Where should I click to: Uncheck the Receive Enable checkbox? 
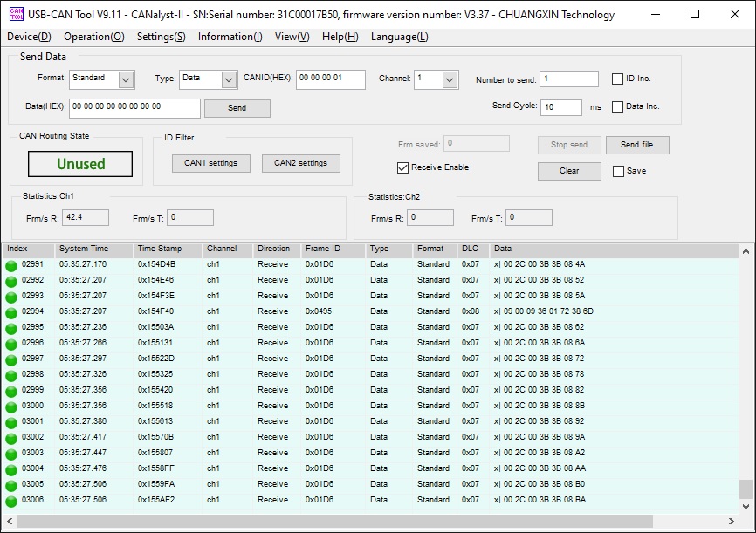[x=402, y=167]
